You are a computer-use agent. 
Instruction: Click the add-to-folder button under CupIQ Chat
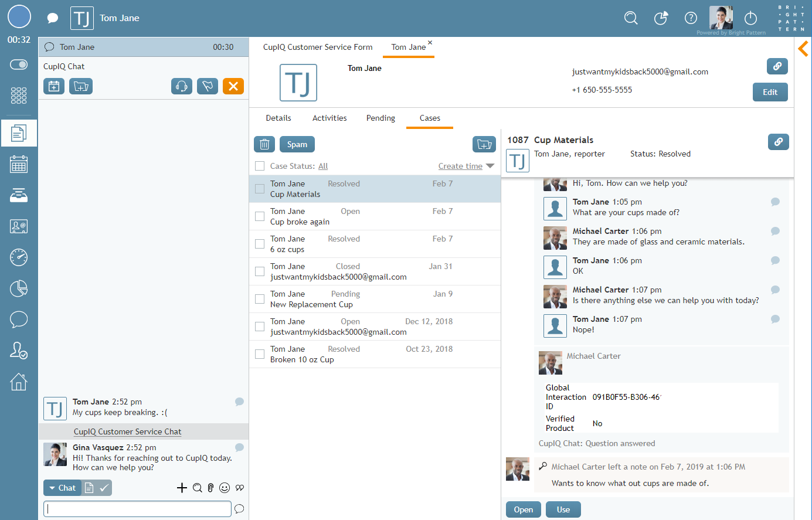coord(81,86)
